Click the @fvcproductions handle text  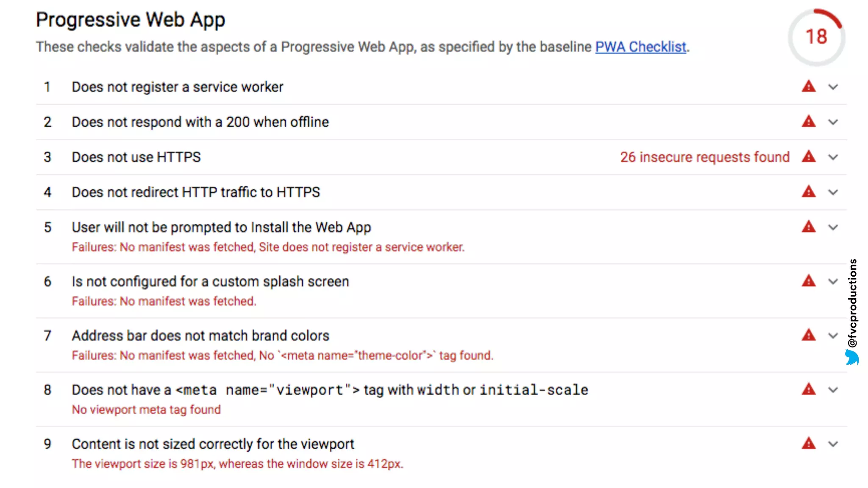click(852, 303)
